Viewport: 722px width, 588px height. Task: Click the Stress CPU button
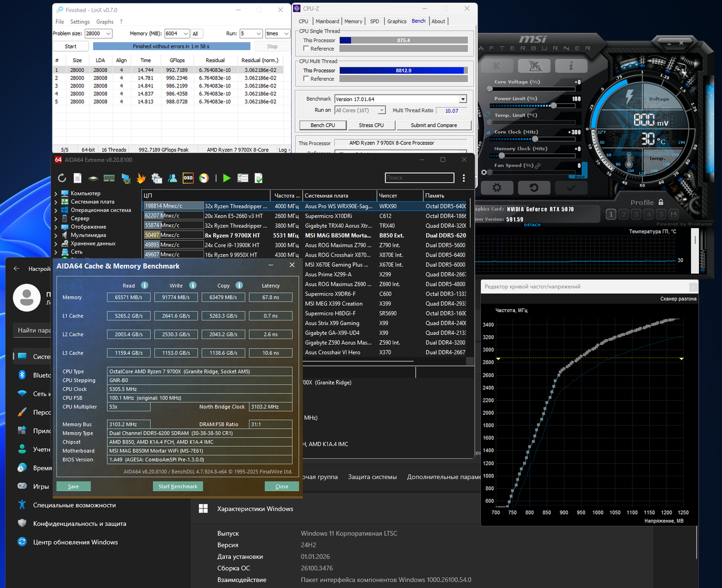pos(371,125)
